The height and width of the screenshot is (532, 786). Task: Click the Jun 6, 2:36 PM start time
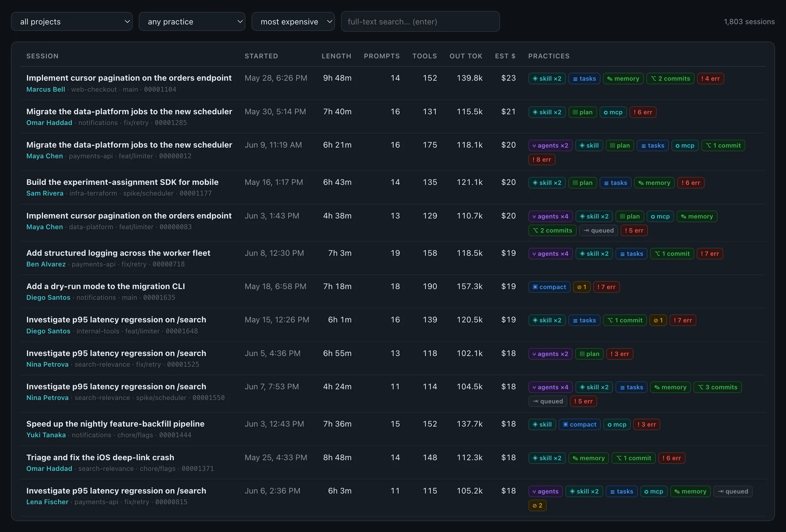coord(272,491)
